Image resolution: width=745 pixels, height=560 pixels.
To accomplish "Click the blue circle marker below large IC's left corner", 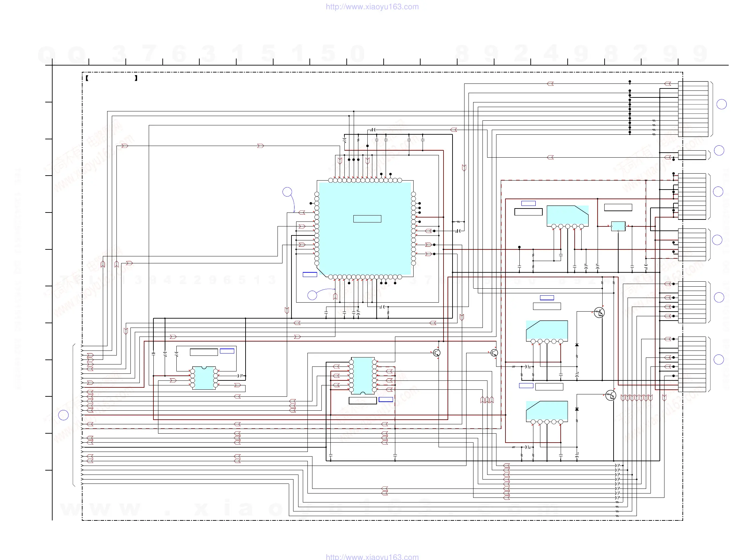I will tap(312, 295).
